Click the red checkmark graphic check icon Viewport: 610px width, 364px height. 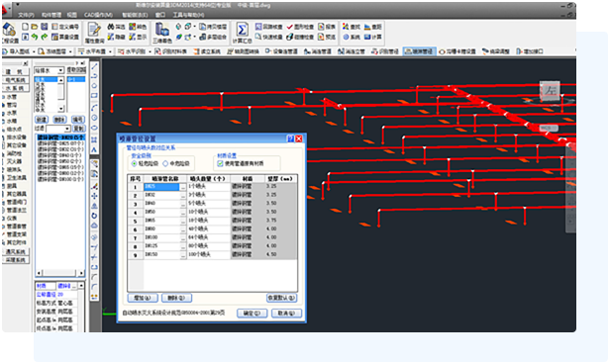tap(290, 27)
